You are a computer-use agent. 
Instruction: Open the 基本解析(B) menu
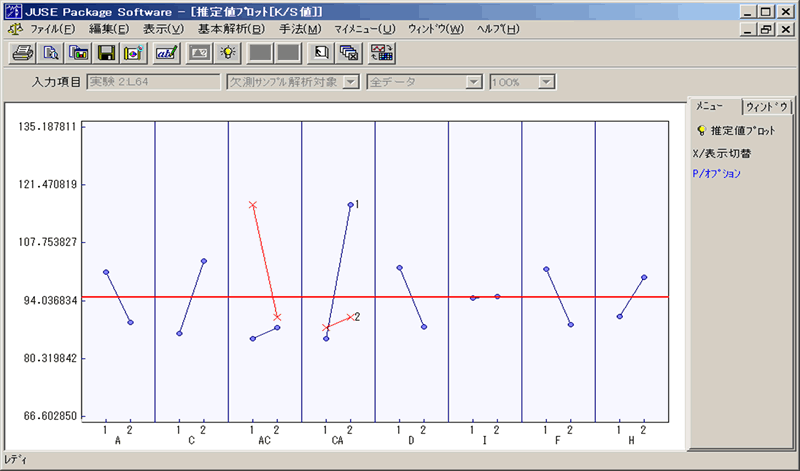click(232, 29)
